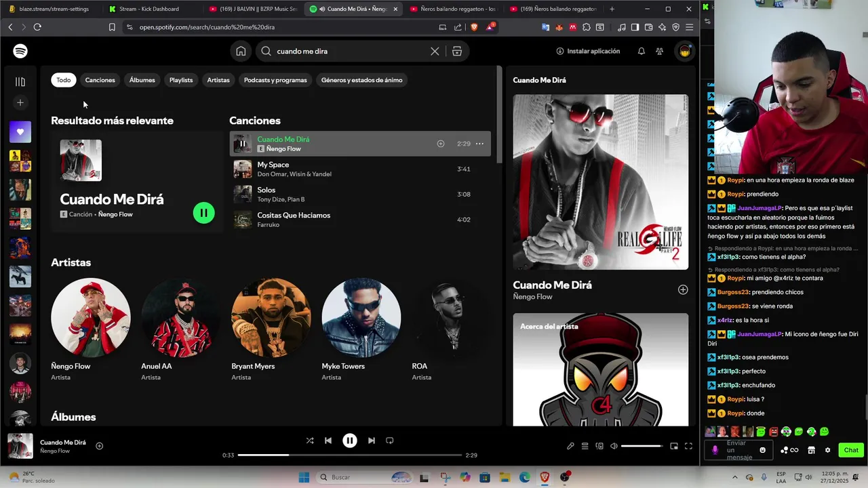Adjust the Spotify volume slider
This screenshot has height=488, width=868.
(x=642, y=446)
